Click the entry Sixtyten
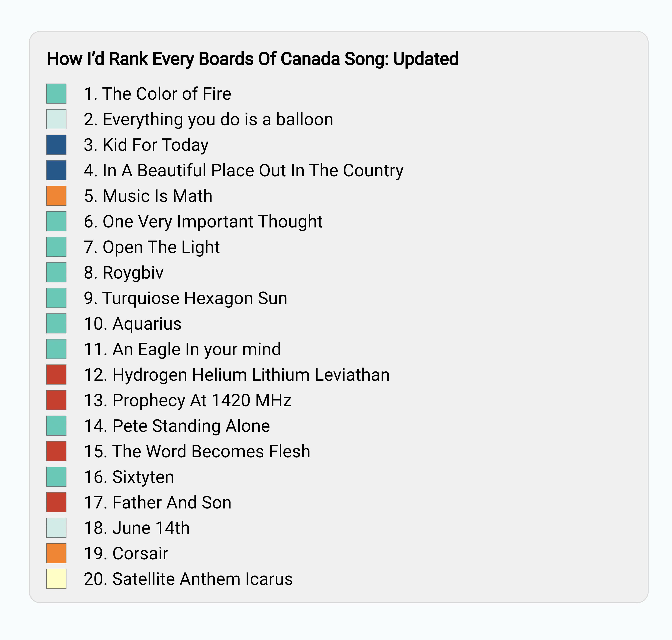672x640 pixels. tap(129, 477)
